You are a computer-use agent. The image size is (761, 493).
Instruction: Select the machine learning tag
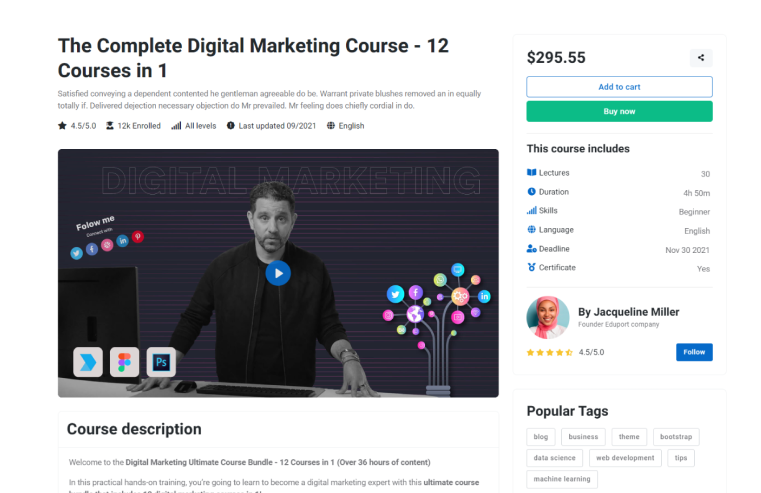point(562,479)
